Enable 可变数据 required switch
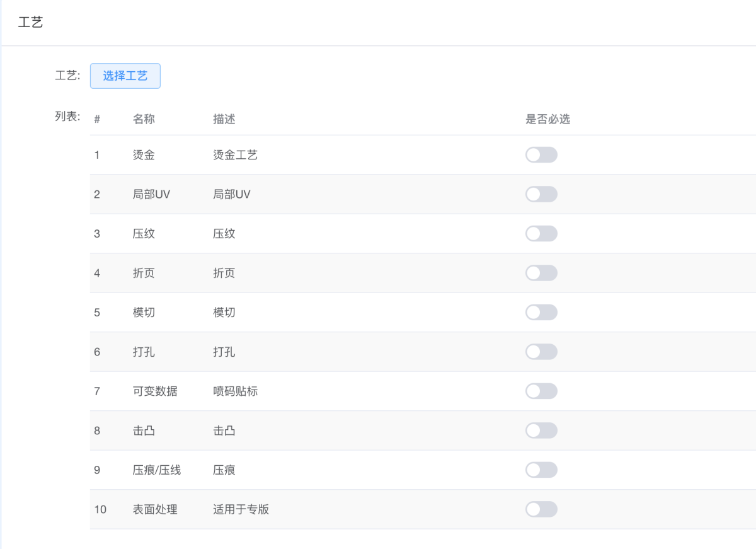 point(541,391)
